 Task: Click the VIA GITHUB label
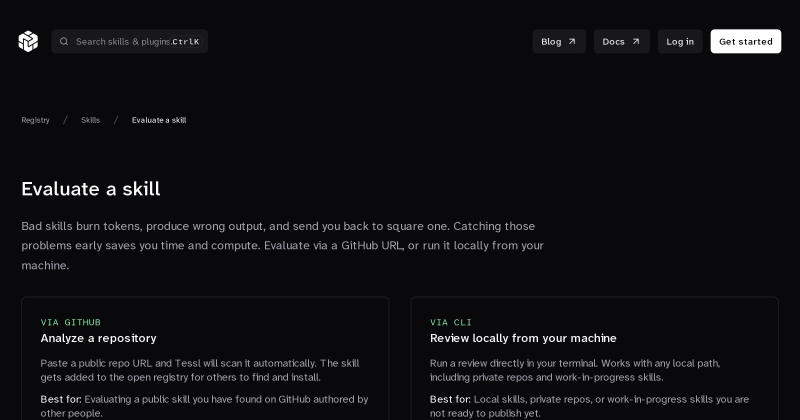coord(70,322)
